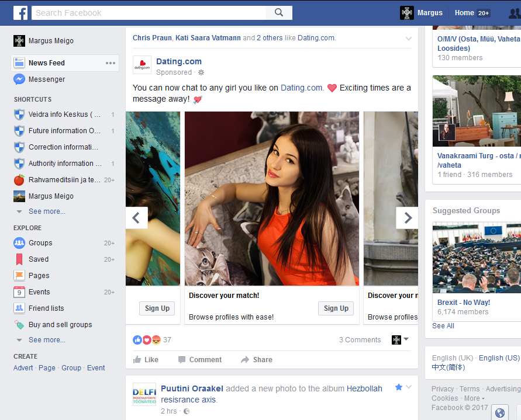Show previous carousel image
521x420 pixels.
point(136,218)
